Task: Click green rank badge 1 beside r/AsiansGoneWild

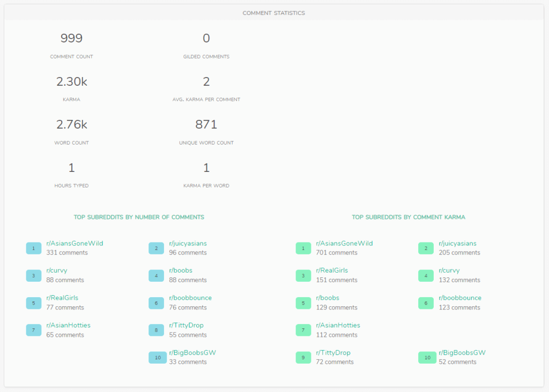Action: click(303, 248)
